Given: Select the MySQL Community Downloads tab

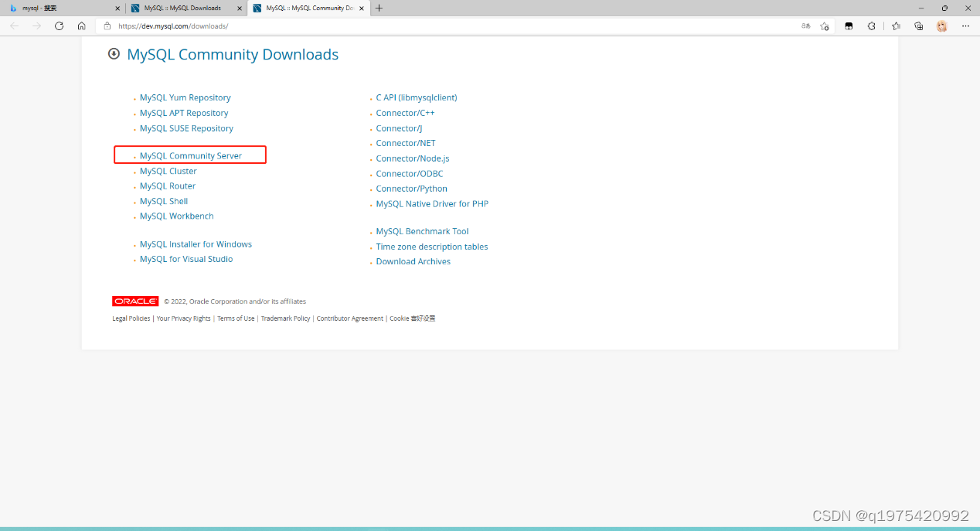Looking at the screenshot, I should (310, 8).
